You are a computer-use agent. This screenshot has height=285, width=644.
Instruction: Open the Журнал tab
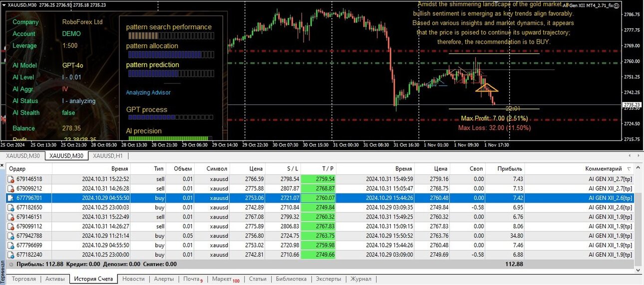[x=361, y=279]
